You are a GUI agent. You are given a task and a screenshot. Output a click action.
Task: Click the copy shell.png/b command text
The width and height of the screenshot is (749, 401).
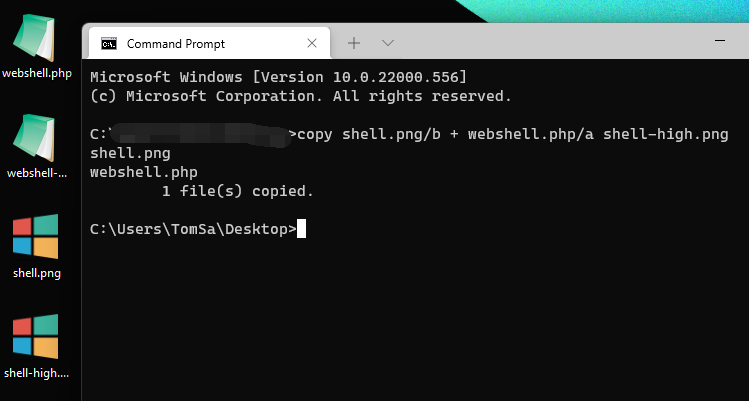369,135
